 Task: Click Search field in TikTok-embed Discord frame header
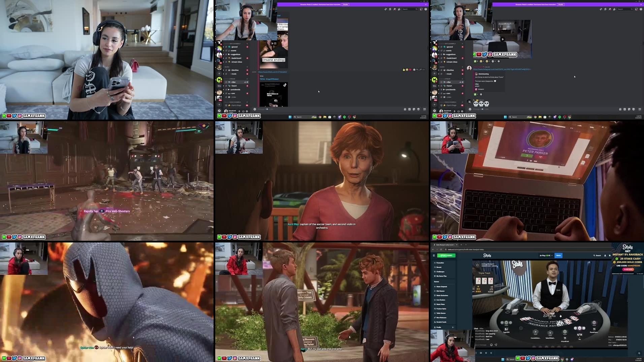click(x=410, y=9)
